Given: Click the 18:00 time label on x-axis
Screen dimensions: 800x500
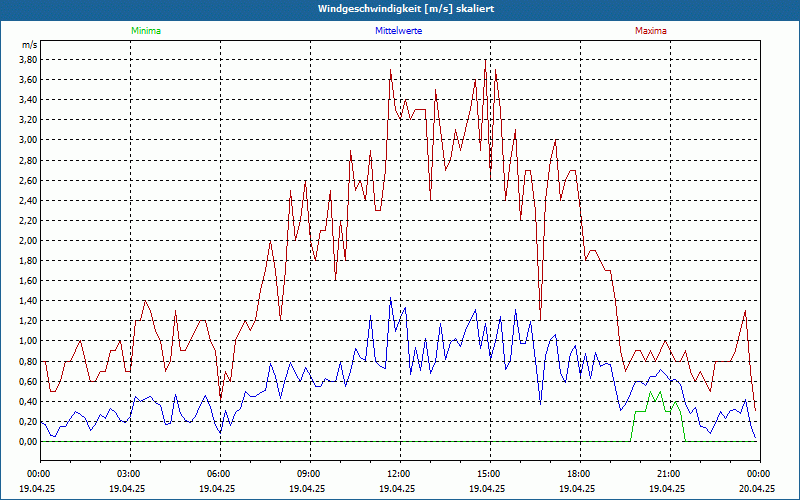Looking at the screenshot, I should click(x=580, y=474).
